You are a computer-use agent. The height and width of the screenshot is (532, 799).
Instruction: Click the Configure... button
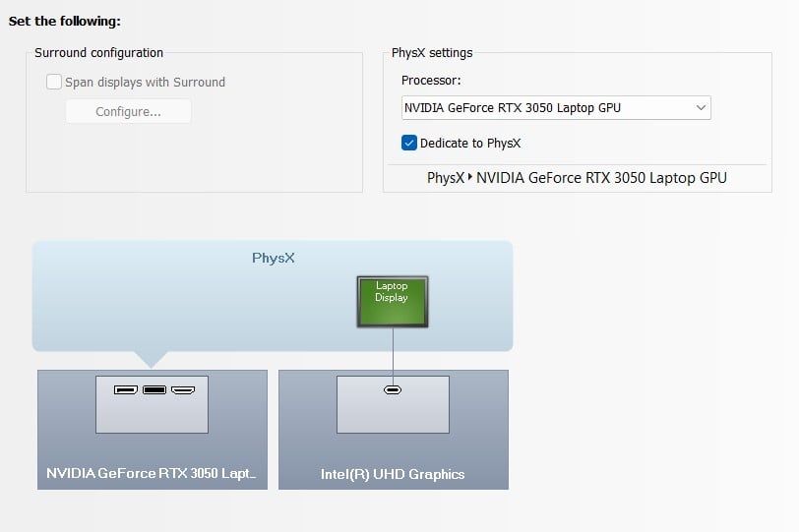(x=128, y=111)
